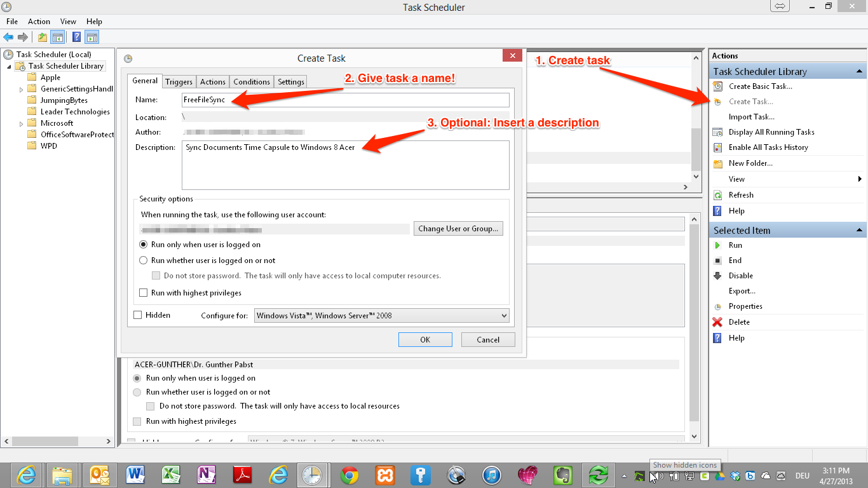Collapse the Task Scheduler Library panel section
This screenshot has width=868, height=488.
click(x=859, y=72)
